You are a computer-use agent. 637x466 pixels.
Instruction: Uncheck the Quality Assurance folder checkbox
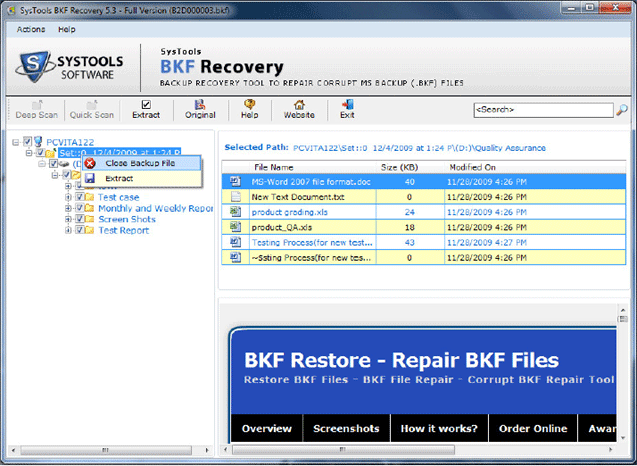66,175
